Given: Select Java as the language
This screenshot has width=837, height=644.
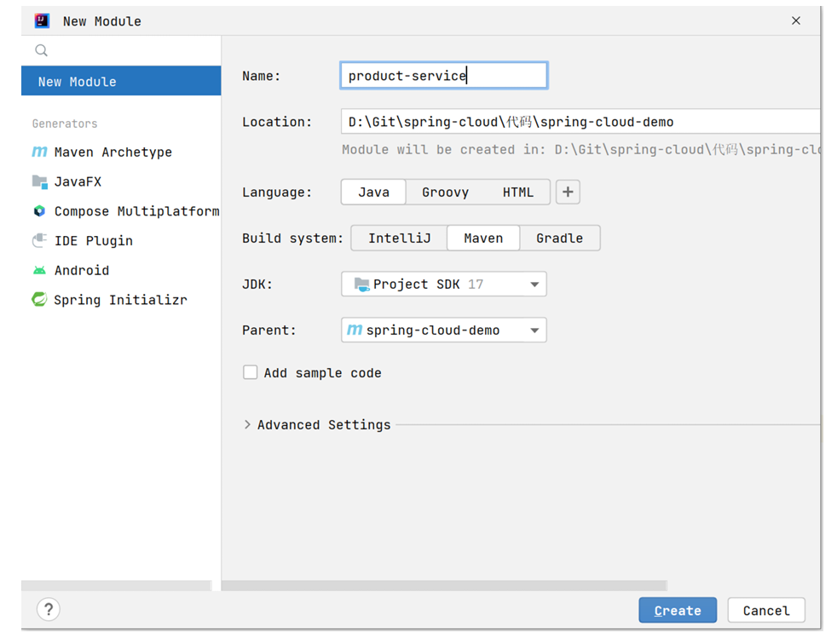Looking at the screenshot, I should [x=373, y=192].
